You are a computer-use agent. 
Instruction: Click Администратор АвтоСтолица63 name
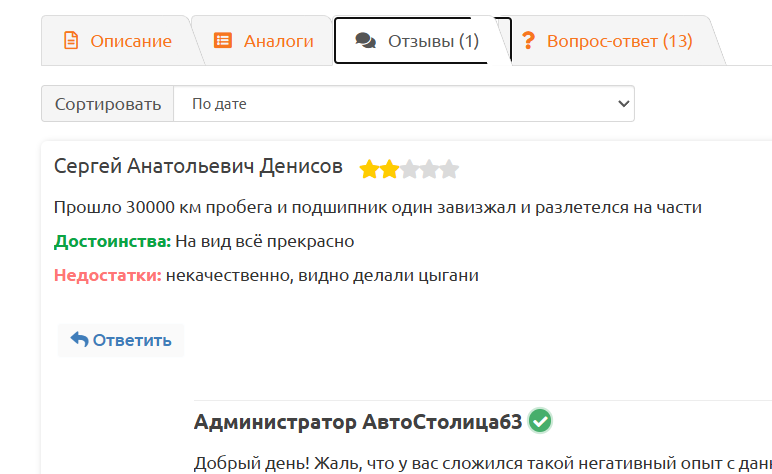[x=358, y=422]
